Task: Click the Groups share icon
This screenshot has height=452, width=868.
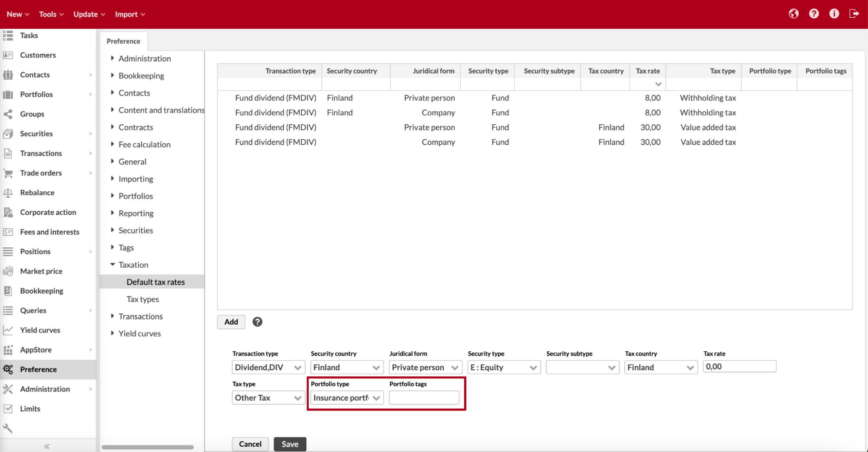Action: (x=8, y=114)
